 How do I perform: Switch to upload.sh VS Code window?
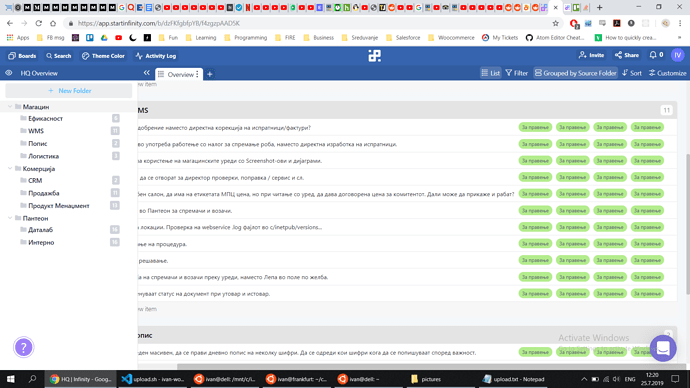click(x=152, y=379)
